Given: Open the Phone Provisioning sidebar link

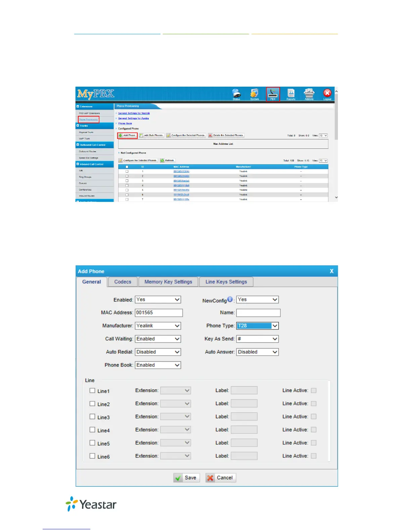Looking at the screenshot, I should point(88,120).
